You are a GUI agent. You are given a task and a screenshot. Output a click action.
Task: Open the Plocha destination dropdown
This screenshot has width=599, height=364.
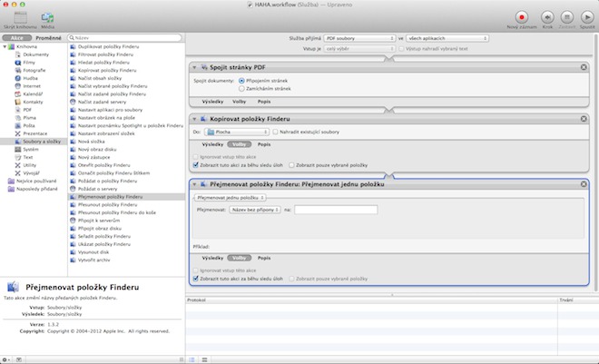[x=236, y=132]
